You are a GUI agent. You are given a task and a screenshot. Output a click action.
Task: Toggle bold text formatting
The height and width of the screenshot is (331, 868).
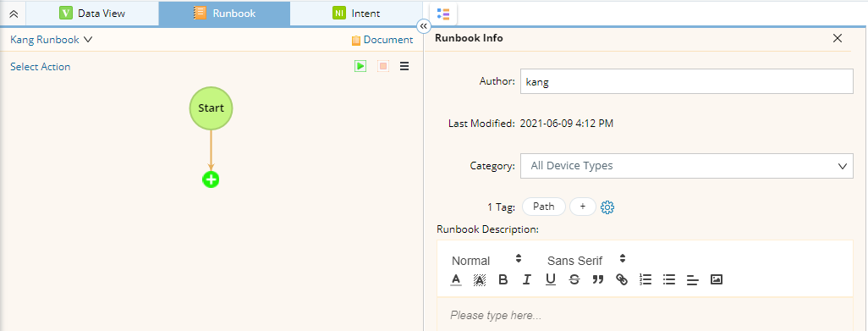pos(503,279)
